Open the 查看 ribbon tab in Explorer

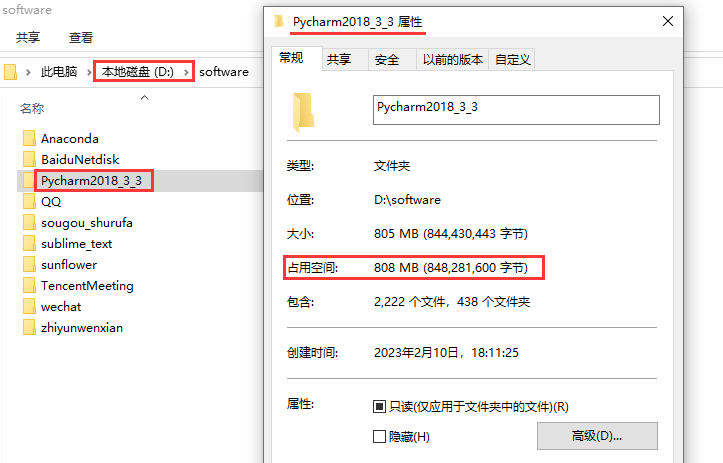click(x=81, y=37)
